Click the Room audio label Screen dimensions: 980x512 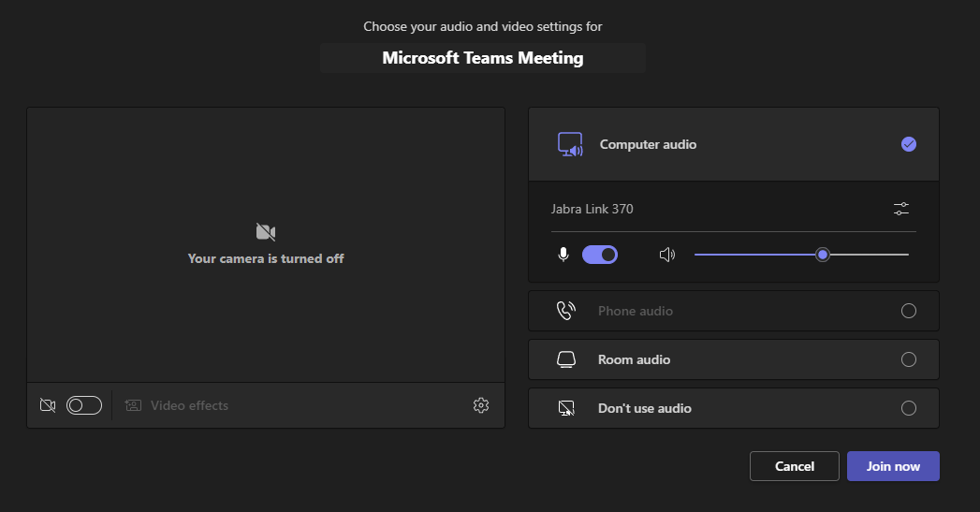click(635, 359)
